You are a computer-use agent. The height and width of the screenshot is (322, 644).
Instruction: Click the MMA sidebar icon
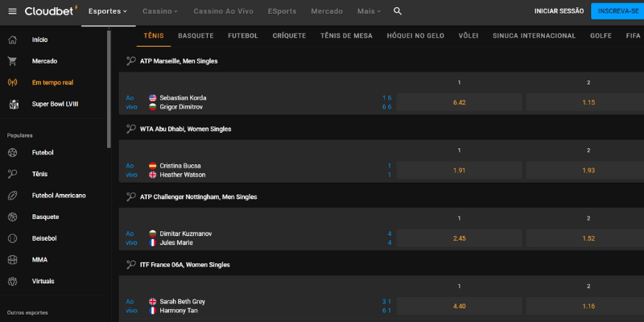pos(12,260)
